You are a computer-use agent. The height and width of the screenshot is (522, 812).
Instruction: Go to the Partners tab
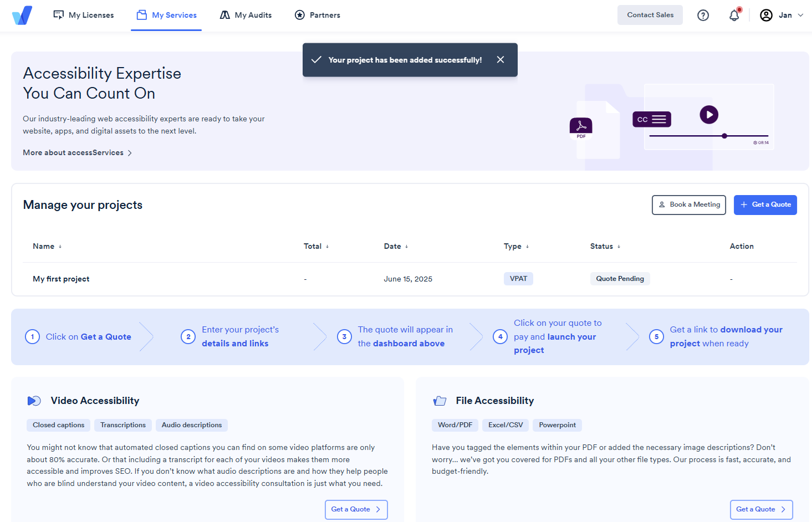(x=318, y=15)
